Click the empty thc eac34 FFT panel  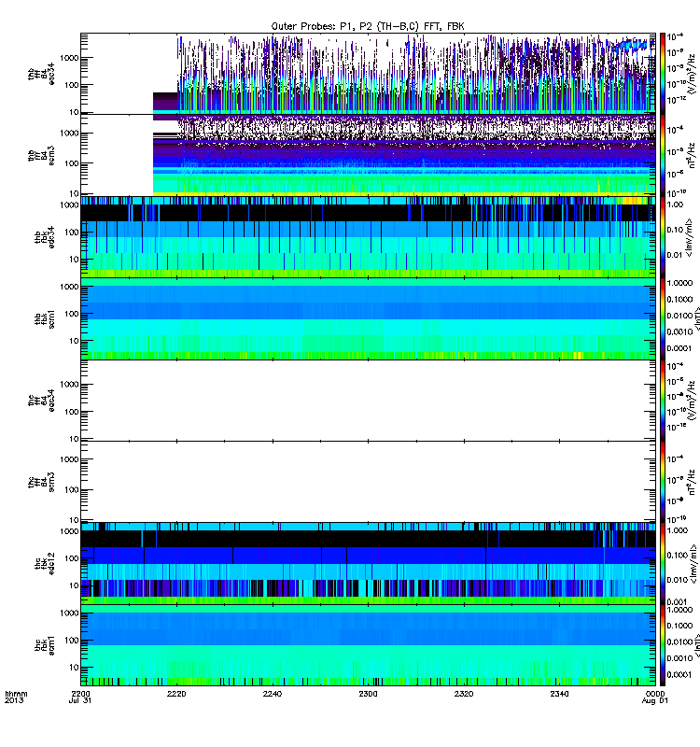368,401
